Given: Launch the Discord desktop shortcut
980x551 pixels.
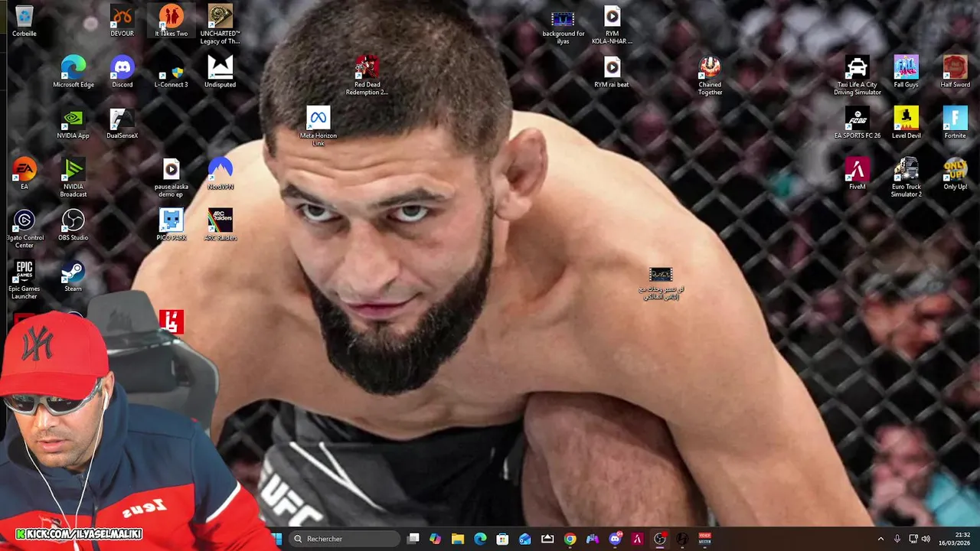Looking at the screenshot, I should coord(122,72).
